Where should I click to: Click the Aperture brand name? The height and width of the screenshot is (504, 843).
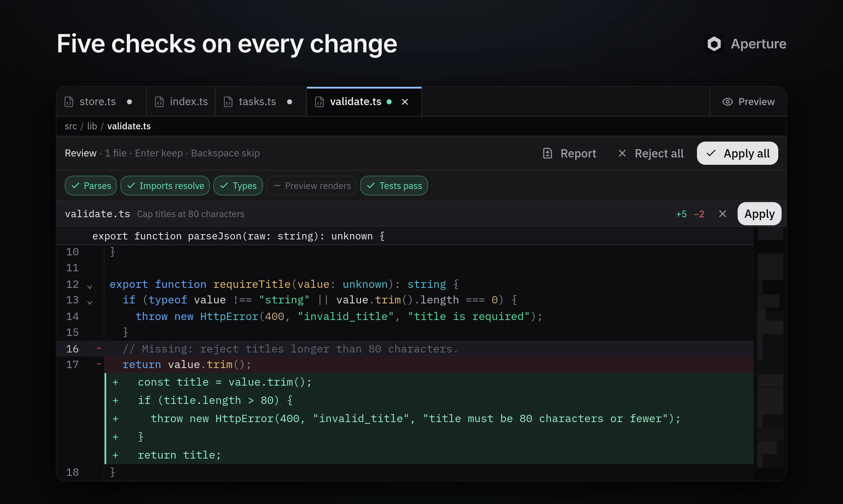pyautogui.click(x=758, y=44)
